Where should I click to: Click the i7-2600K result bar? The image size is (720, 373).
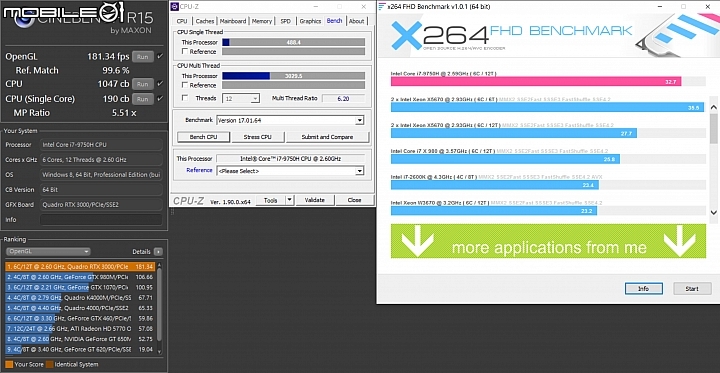[x=495, y=185]
